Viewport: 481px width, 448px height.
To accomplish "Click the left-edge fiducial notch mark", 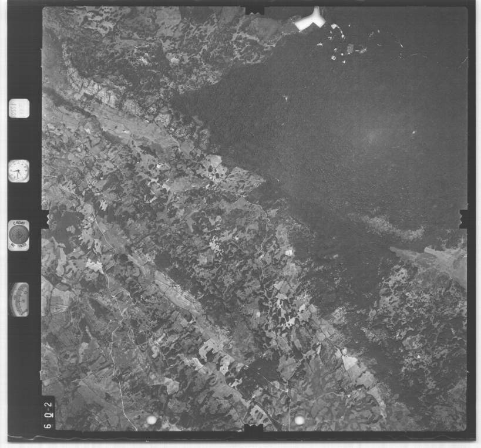I will 45,219.
